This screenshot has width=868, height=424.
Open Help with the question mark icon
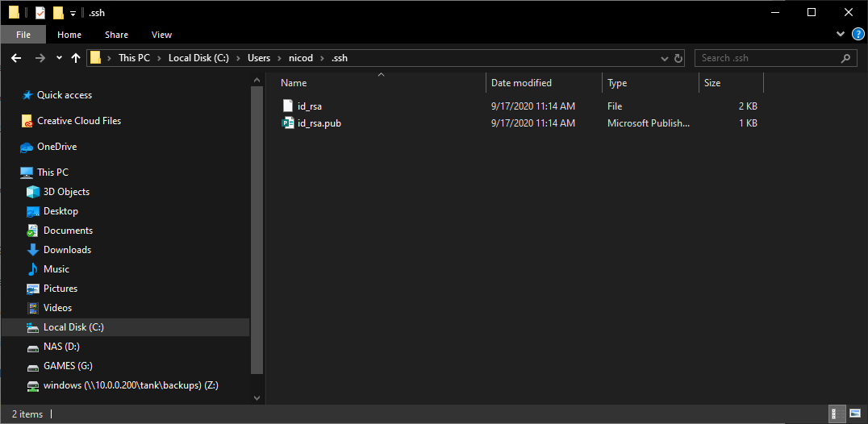pyautogui.click(x=858, y=35)
